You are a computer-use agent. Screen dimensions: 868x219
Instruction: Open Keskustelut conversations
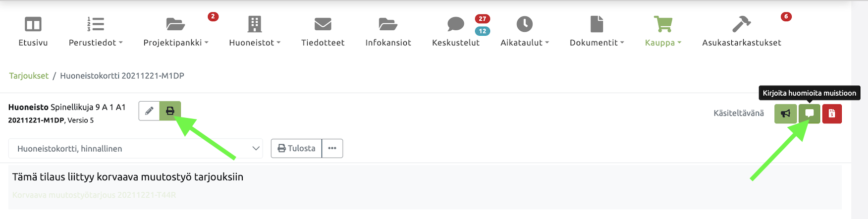coord(456,31)
